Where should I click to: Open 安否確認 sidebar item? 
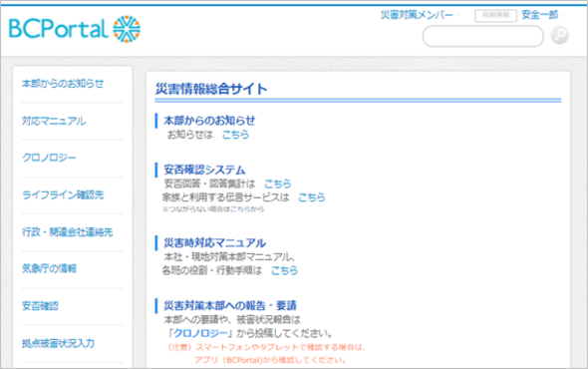(40, 306)
